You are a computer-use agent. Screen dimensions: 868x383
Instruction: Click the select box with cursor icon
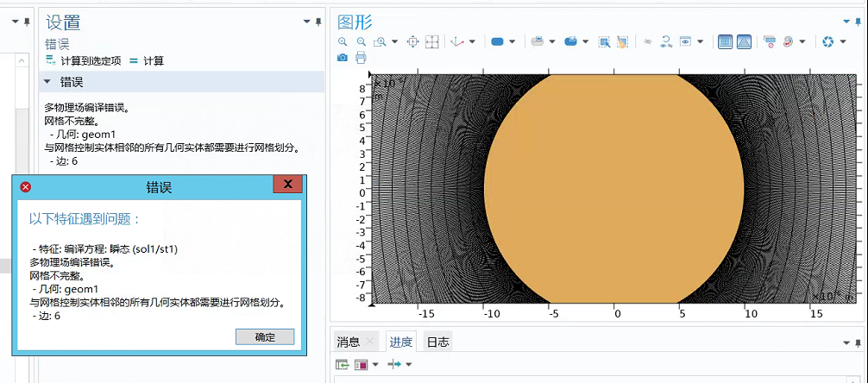click(604, 41)
